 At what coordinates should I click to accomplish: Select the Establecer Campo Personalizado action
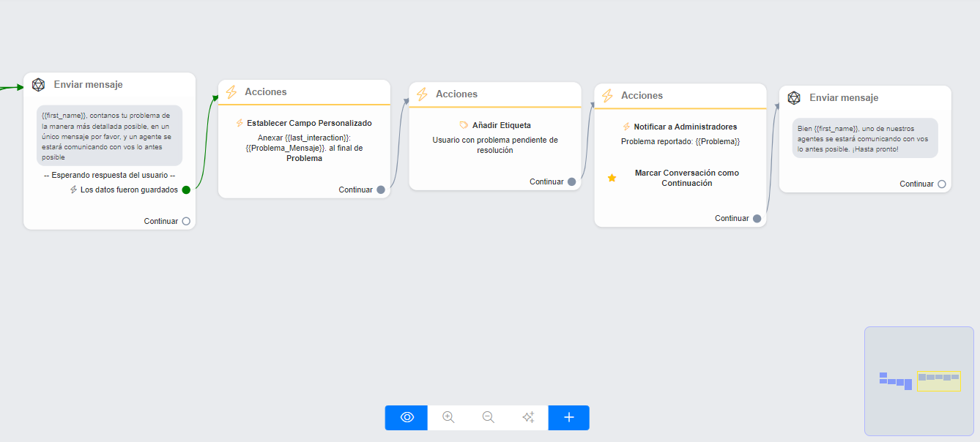(309, 123)
